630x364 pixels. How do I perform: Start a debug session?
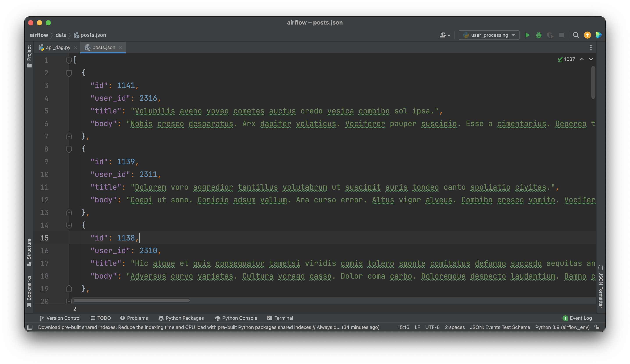539,35
